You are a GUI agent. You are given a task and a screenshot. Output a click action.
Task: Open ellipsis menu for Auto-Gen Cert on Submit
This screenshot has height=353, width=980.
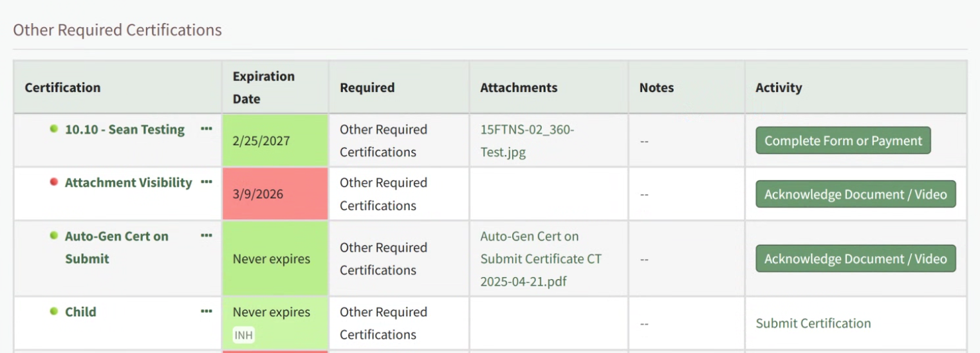tap(206, 236)
